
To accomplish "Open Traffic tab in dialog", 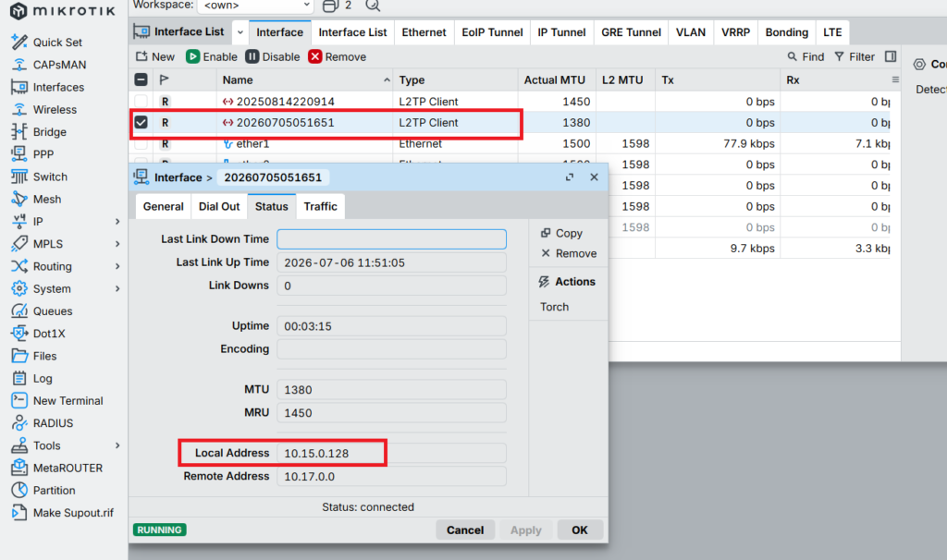I will click(x=320, y=206).
